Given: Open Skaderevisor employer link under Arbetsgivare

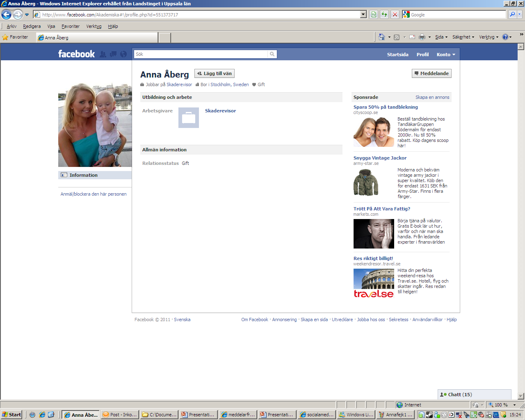Looking at the screenshot, I should (220, 111).
